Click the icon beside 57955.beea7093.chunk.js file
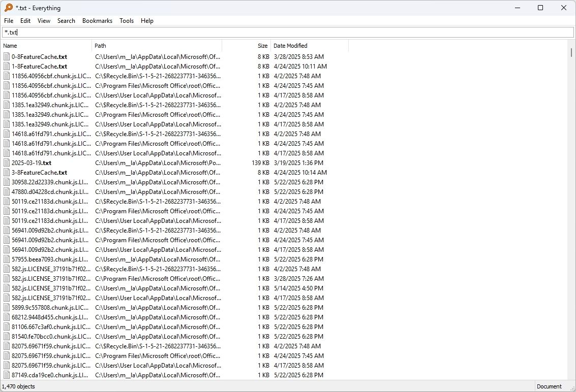 click(6, 259)
